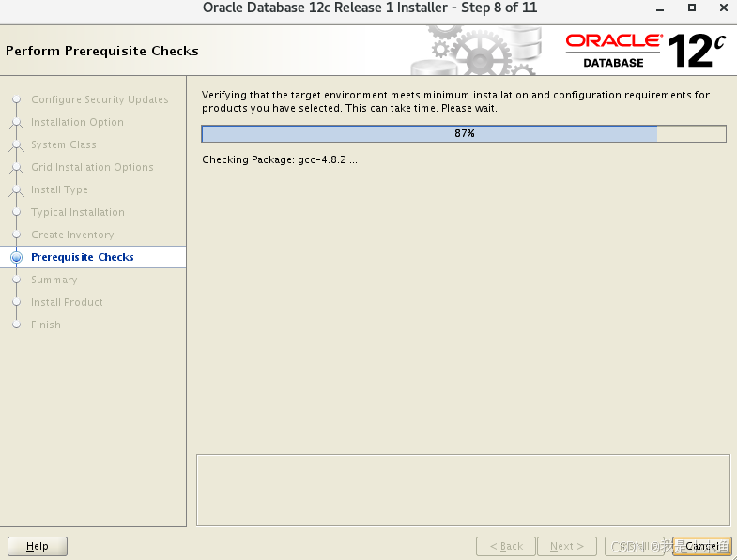Select Installation Option step
Image resolution: width=737 pixels, height=560 pixels.
[x=78, y=122]
